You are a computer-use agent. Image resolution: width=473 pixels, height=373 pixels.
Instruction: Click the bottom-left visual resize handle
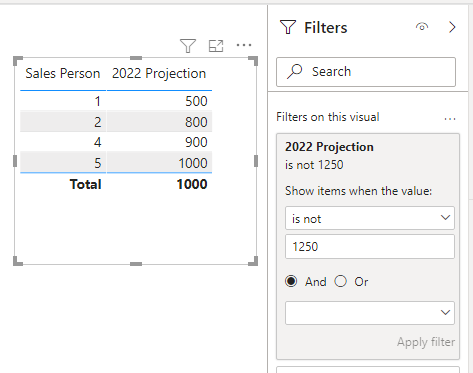(x=18, y=261)
